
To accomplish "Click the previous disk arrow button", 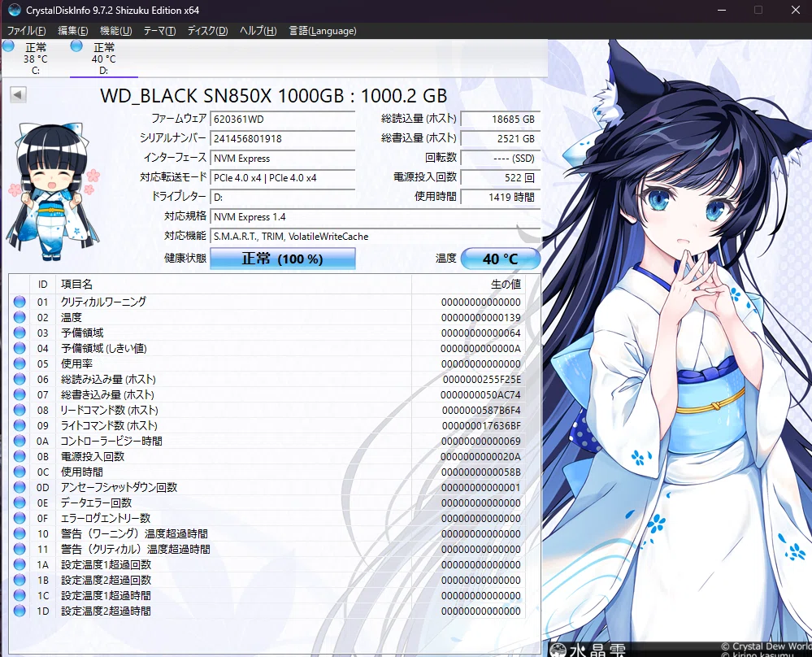I will [17, 95].
